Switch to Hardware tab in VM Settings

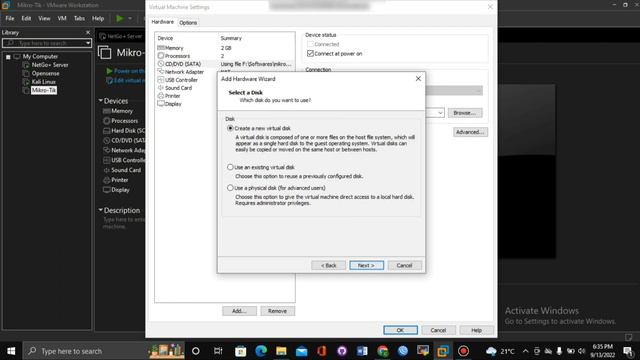162,22
